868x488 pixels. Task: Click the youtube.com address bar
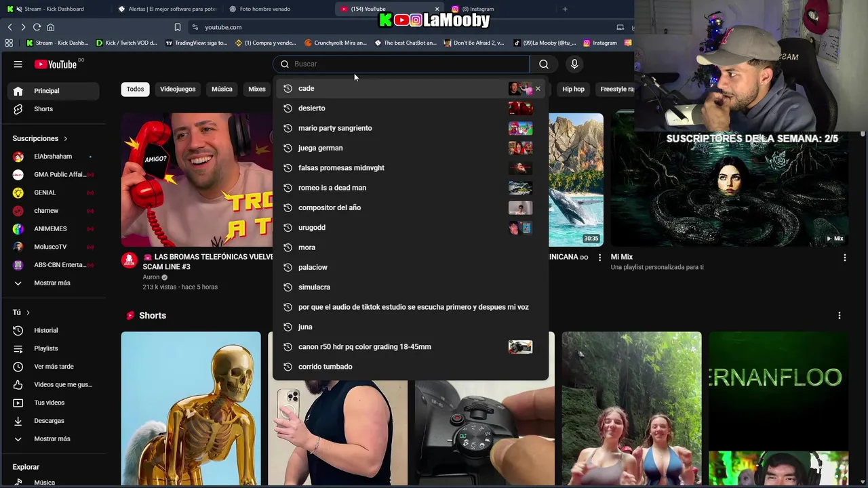pos(400,27)
